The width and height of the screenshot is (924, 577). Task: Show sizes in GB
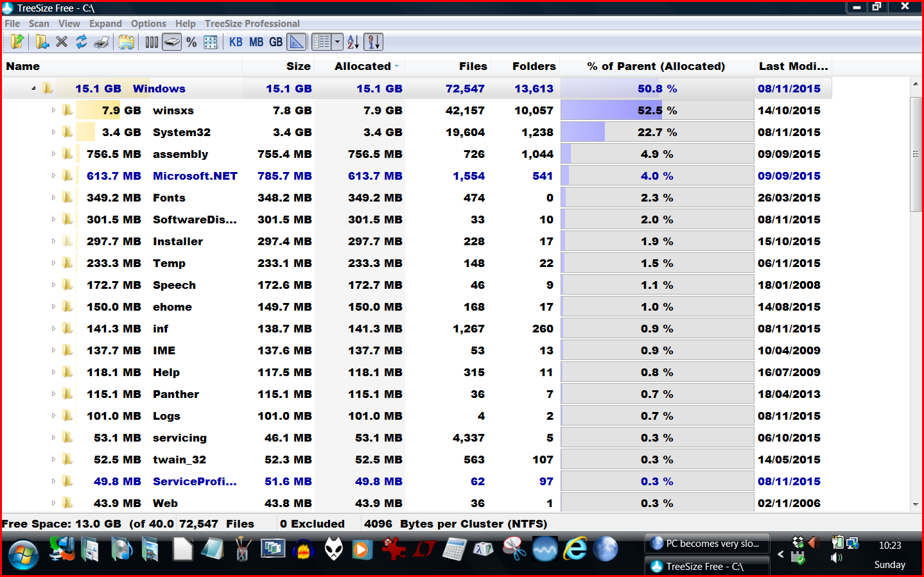[x=276, y=42]
